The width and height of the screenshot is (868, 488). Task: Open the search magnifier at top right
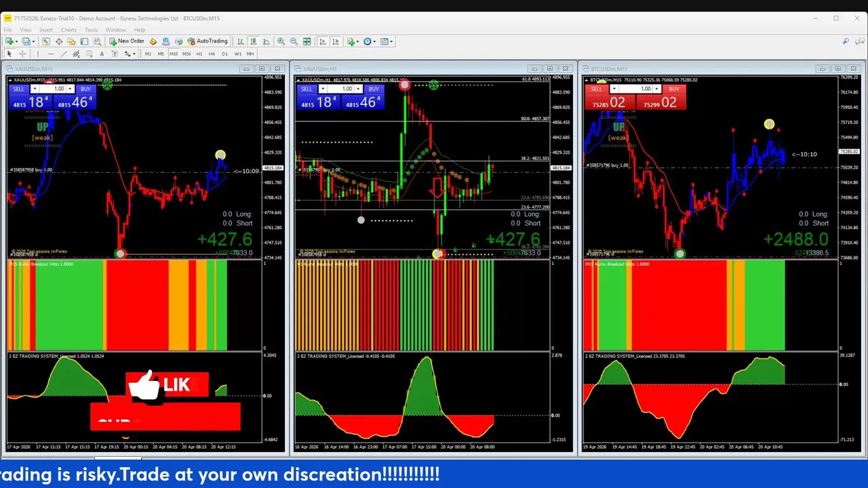[x=846, y=41]
